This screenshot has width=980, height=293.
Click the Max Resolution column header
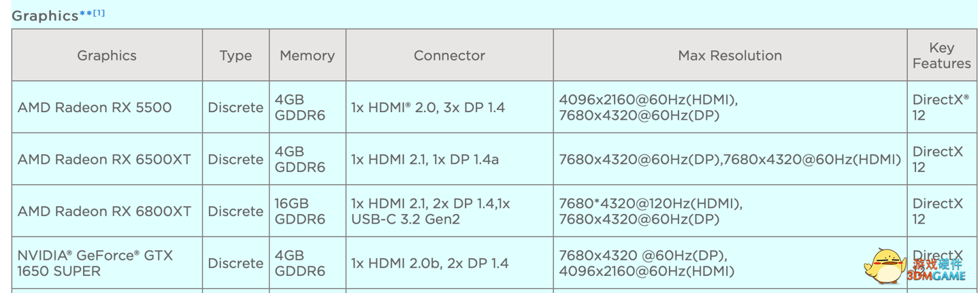pyautogui.click(x=730, y=56)
